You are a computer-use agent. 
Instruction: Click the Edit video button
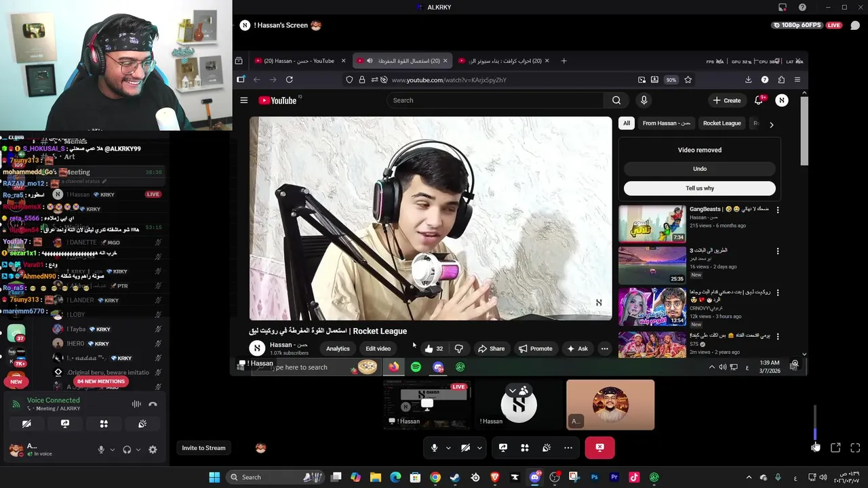point(378,349)
